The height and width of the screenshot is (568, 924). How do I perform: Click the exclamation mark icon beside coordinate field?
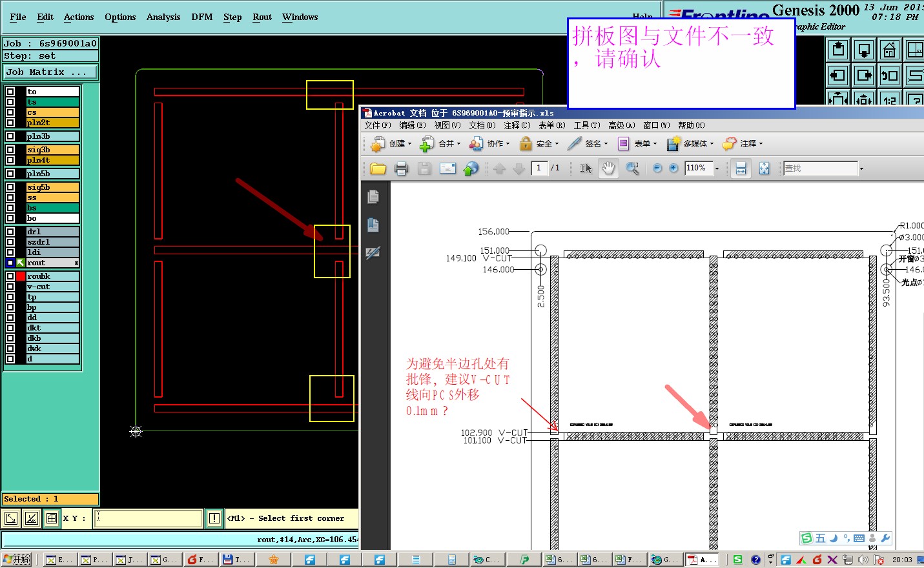pyautogui.click(x=214, y=518)
